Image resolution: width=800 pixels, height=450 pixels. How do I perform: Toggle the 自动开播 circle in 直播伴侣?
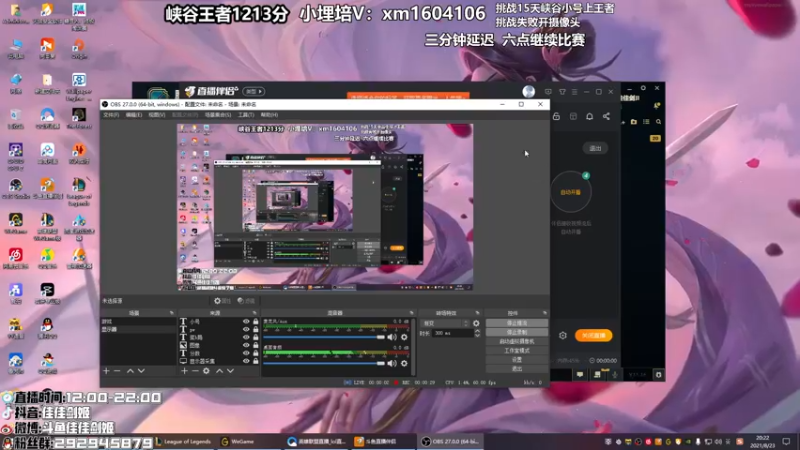pos(571,192)
